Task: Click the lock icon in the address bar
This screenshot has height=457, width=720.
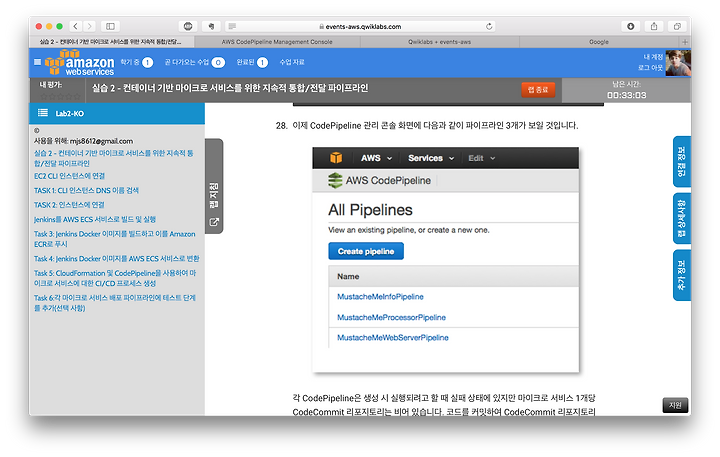Action: point(321,27)
